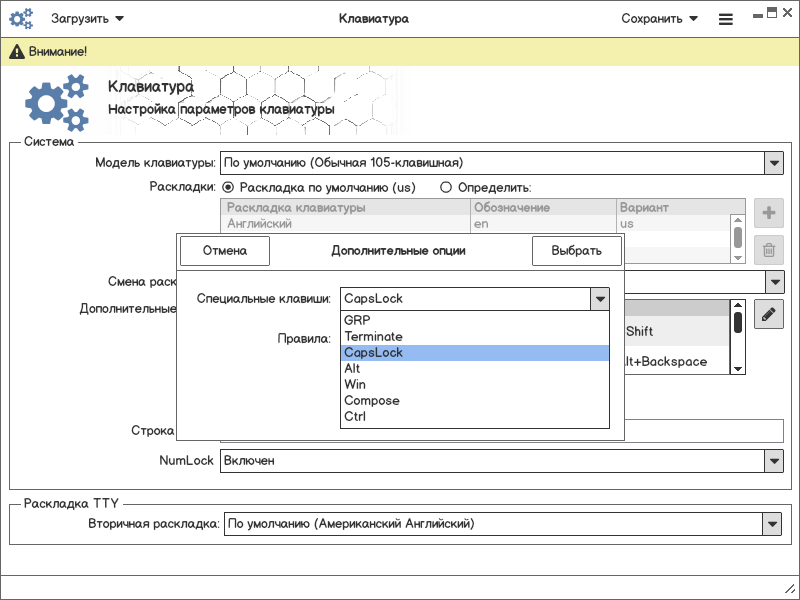Open the "Сохранить" dropdown menu
The width and height of the screenshot is (800, 600).
pos(659,18)
